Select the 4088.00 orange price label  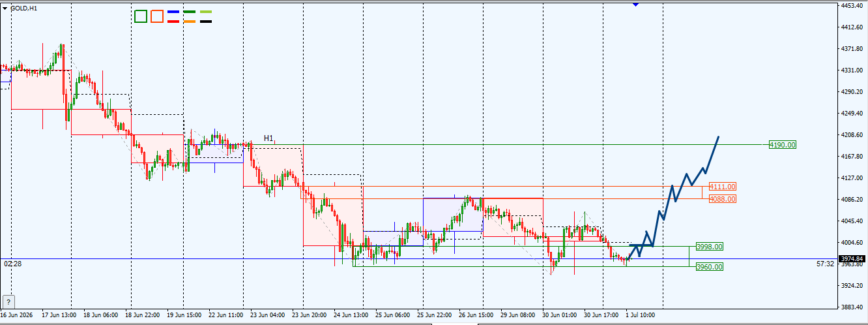(x=723, y=199)
